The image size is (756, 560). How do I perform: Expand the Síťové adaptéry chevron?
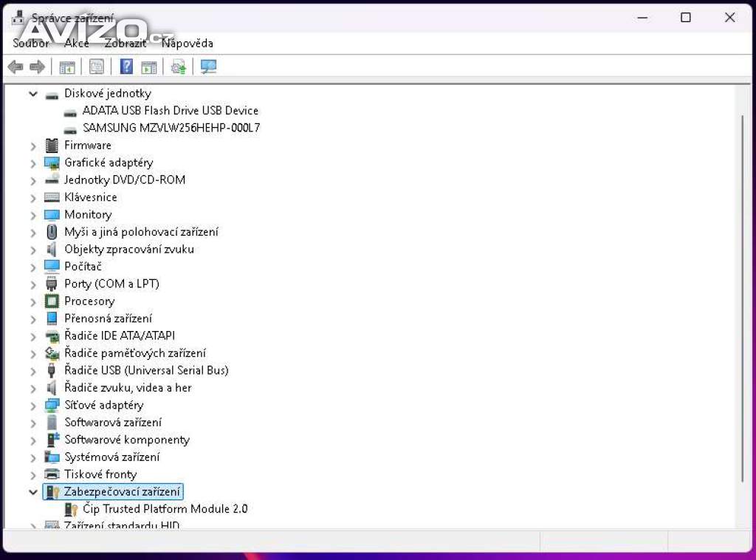click(32, 406)
